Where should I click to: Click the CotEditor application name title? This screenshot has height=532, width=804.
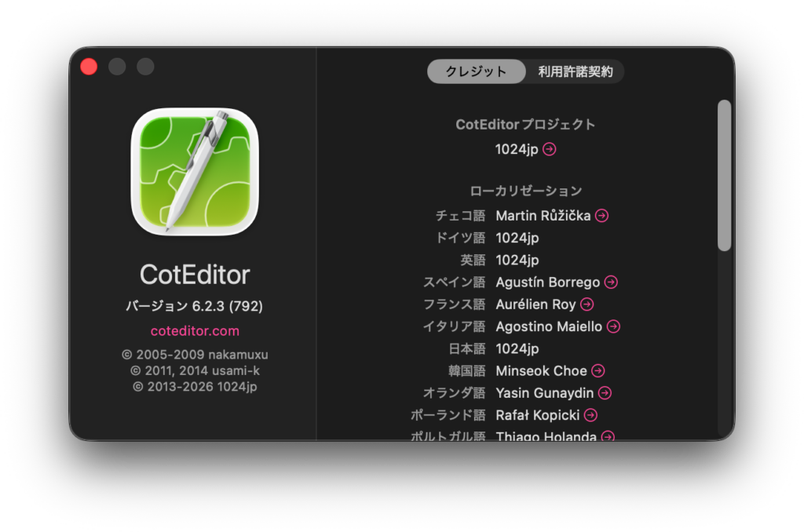(195, 275)
